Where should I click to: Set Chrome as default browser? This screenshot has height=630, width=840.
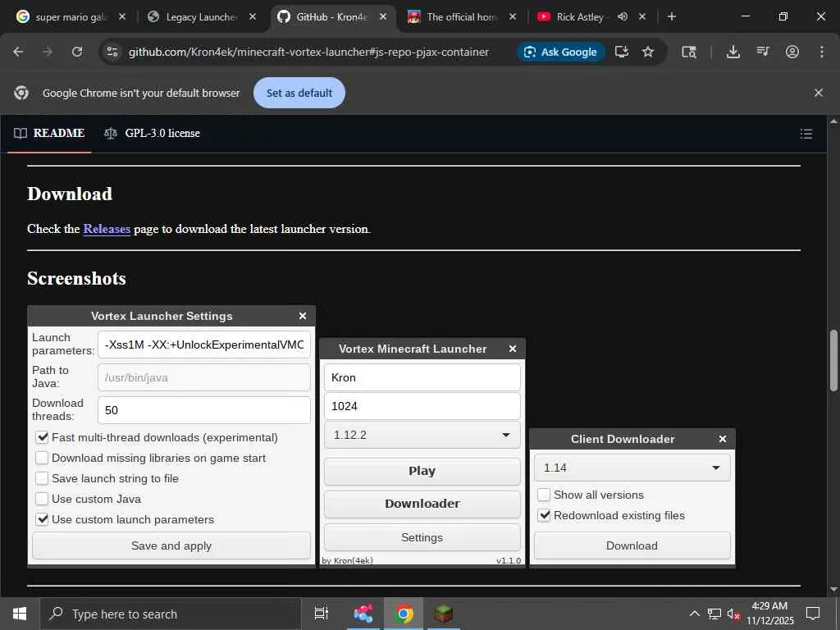click(x=299, y=93)
